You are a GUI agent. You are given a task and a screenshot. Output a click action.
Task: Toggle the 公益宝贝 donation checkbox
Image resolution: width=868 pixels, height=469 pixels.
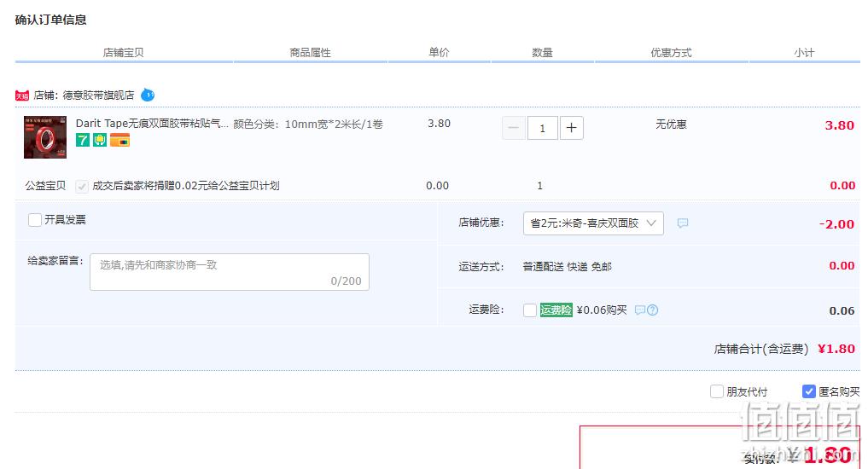82,187
